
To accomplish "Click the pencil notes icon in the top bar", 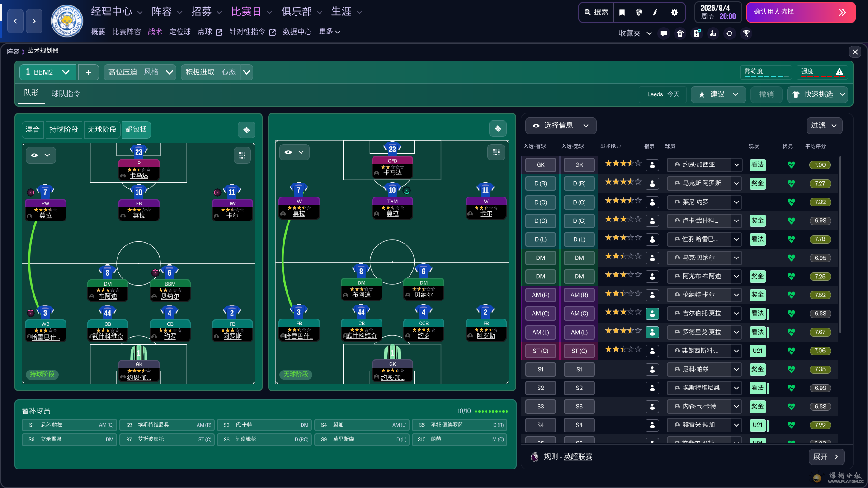I will (655, 12).
